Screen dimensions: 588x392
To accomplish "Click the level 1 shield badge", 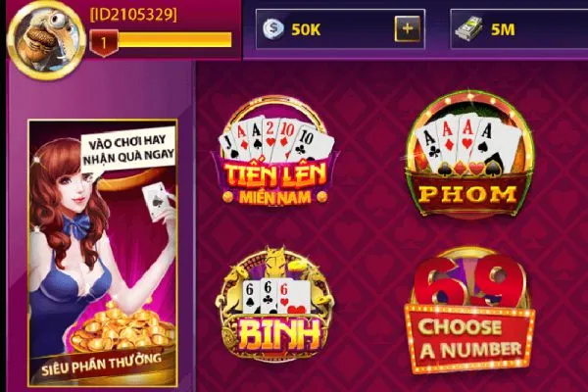I will coord(104,43).
